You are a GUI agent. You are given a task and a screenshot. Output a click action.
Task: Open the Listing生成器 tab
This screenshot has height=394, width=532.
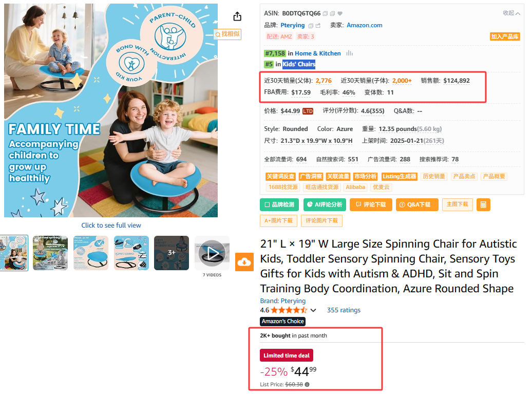coord(399,176)
